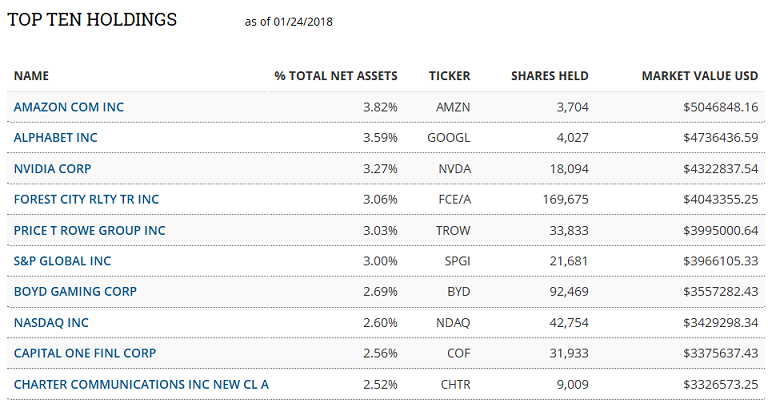
Task: Click the NAME column header
Action: click(x=31, y=76)
